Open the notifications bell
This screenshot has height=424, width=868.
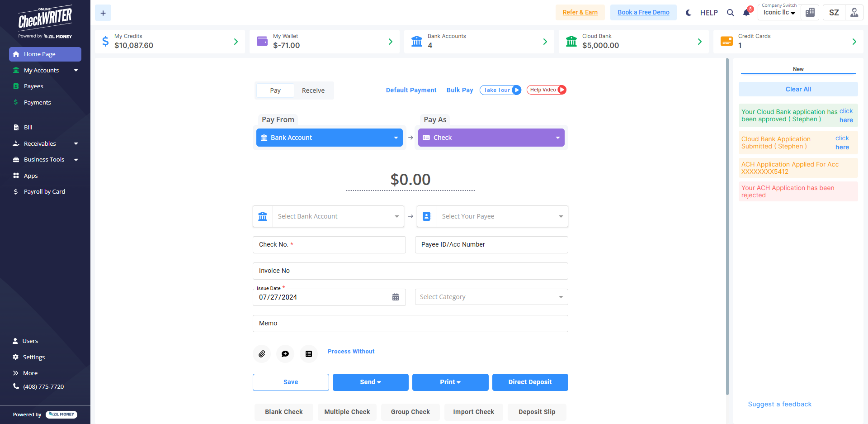[746, 13]
